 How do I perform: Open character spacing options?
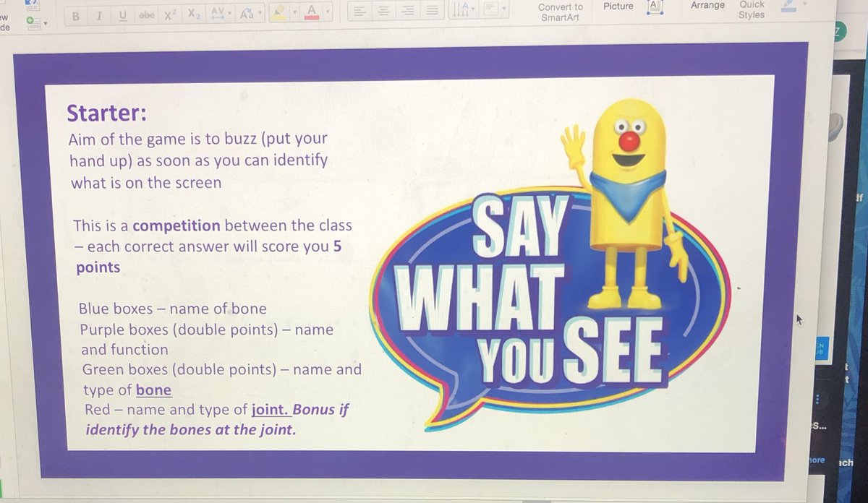coord(219,13)
